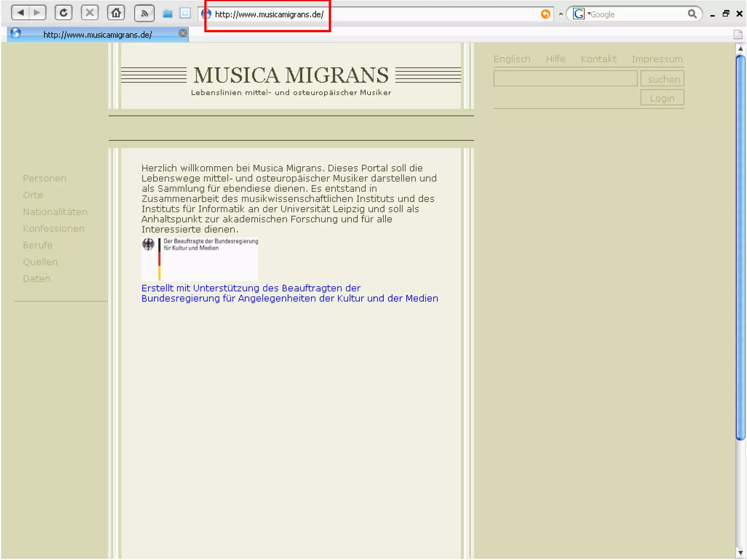The height and width of the screenshot is (560, 747).
Task: Click the orange go arrow in address bar
Action: point(545,14)
